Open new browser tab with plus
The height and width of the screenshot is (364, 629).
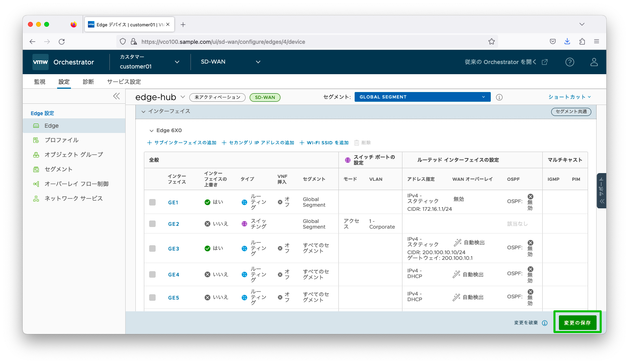pyautogui.click(x=183, y=25)
